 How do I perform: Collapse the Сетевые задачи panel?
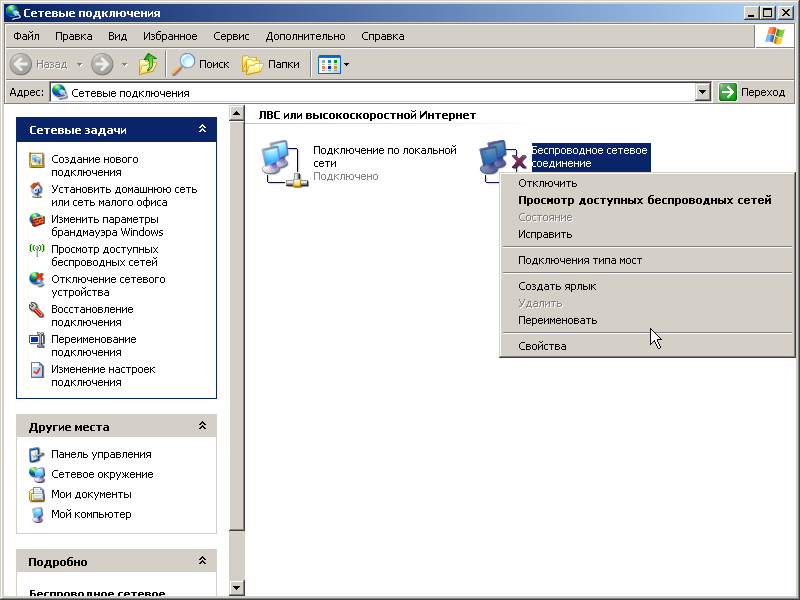203,129
